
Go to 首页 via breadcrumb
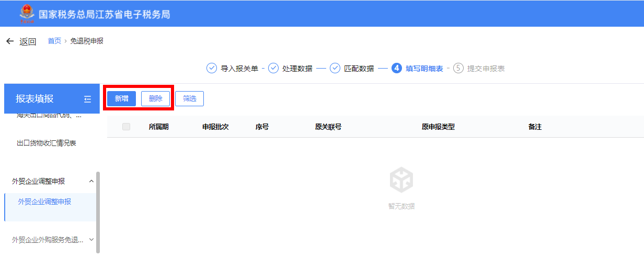pos(54,41)
